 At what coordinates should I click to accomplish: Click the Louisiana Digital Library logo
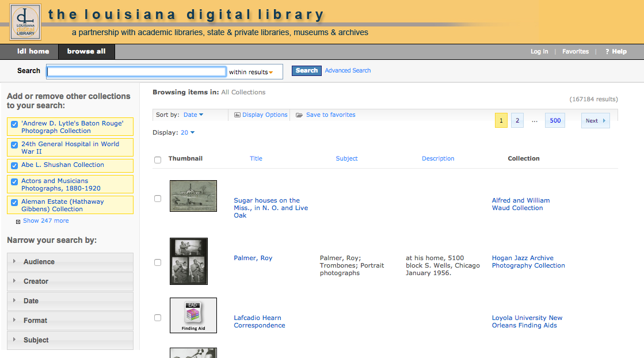25,22
